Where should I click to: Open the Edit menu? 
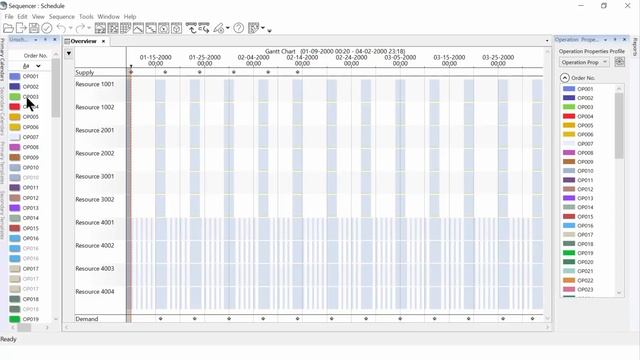coord(22,17)
